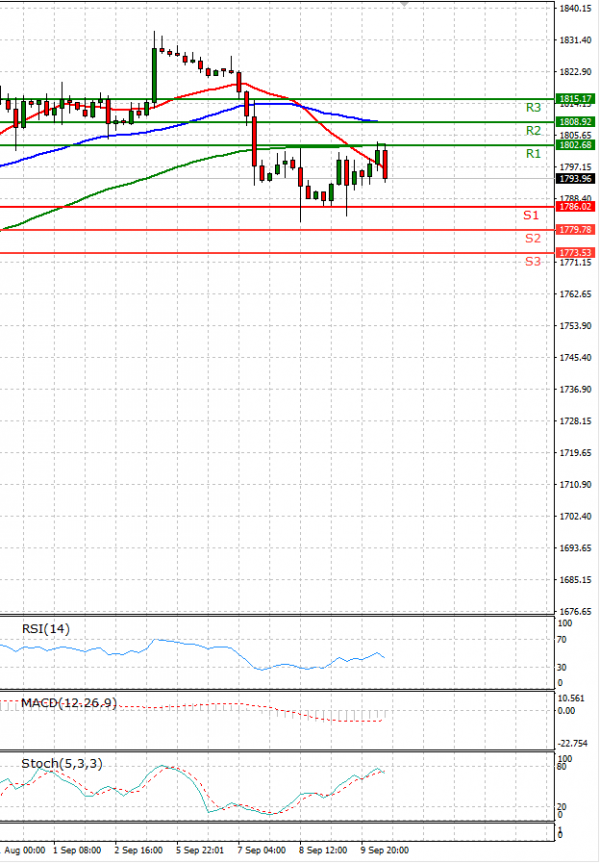This screenshot has width=600, height=863.
Task: Click the 1762.65 price axis value
Action: tap(575, 294)
